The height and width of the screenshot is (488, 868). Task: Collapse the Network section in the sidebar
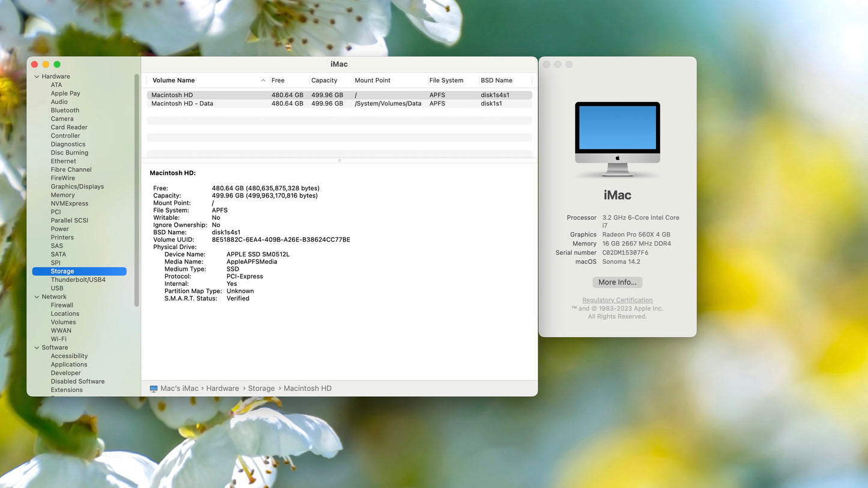37,296
